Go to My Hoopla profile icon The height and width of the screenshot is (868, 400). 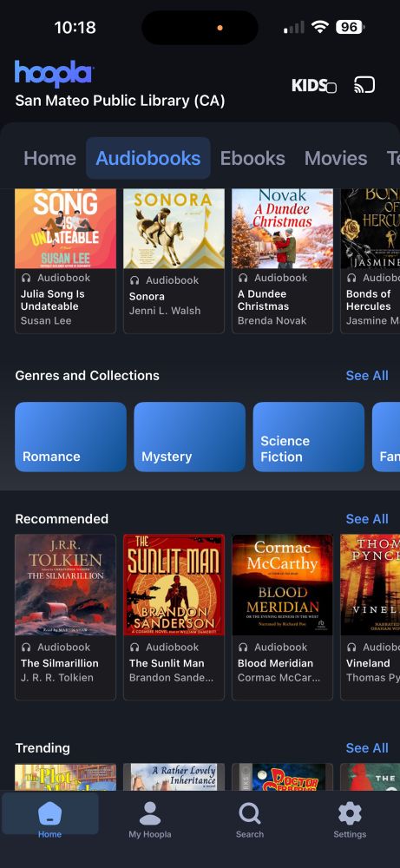pyautogui.click(x=150, y=820)
